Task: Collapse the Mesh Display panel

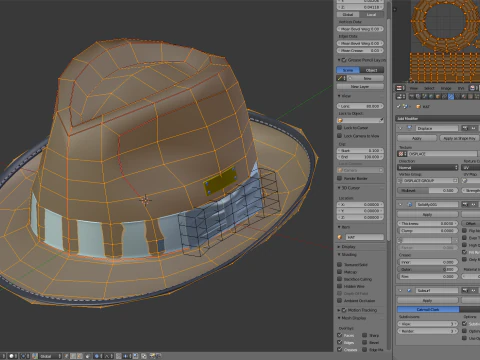Action: click(x=339, y=318)
